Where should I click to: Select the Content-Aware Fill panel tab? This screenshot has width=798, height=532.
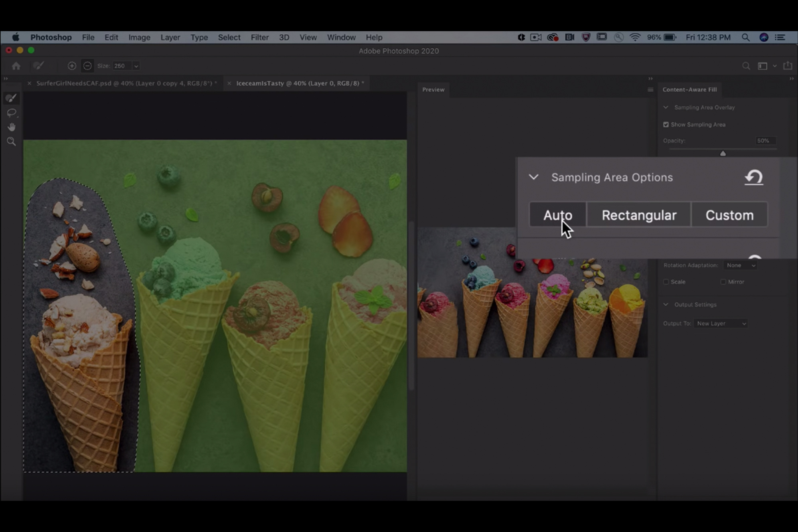pyautogui.click(x=689, y=90)
